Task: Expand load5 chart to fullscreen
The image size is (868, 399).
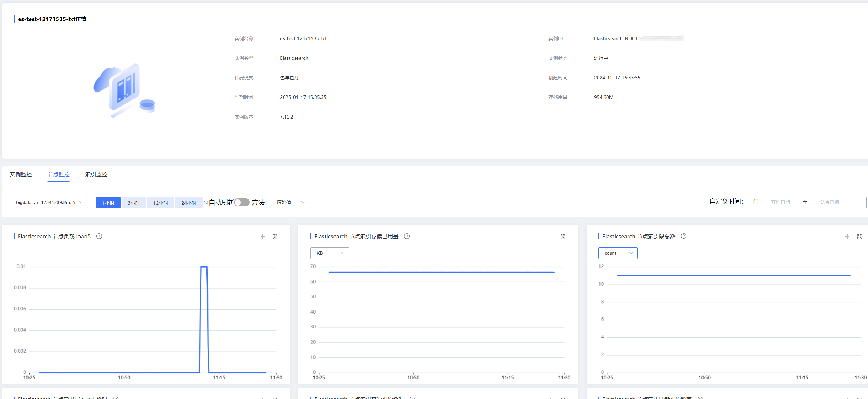Action: click(x=275, y=237)
